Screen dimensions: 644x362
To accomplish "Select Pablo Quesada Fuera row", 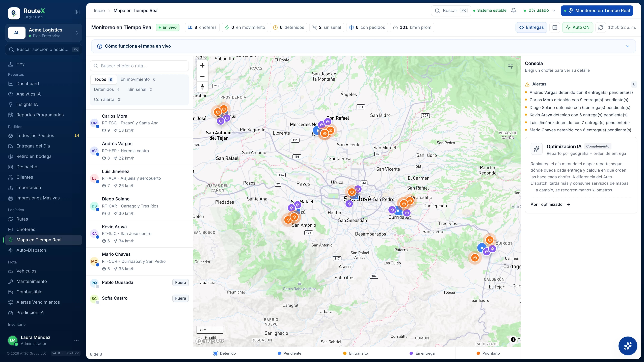I will click(139, 283).
